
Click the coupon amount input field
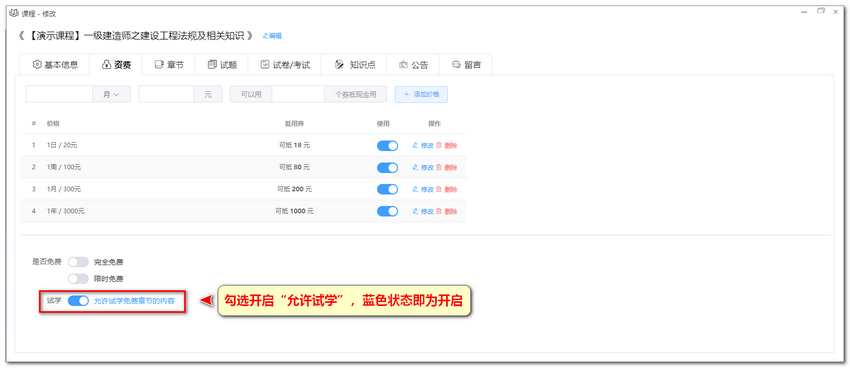pyautogui.click(x=298, y=94)
